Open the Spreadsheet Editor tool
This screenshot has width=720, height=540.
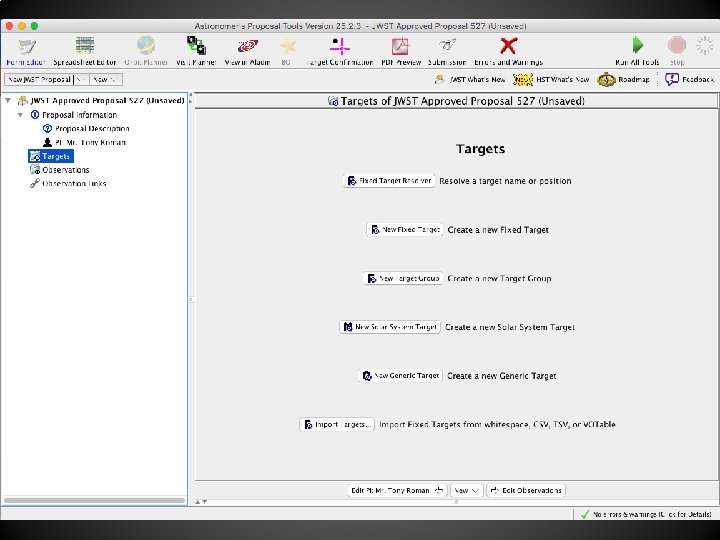pyautogui.click(x=85, y=51)
